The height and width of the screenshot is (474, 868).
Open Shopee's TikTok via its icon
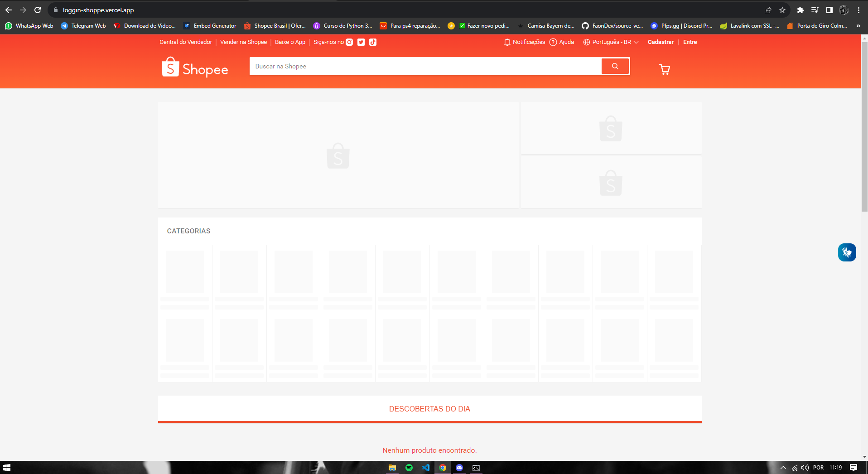372,42
